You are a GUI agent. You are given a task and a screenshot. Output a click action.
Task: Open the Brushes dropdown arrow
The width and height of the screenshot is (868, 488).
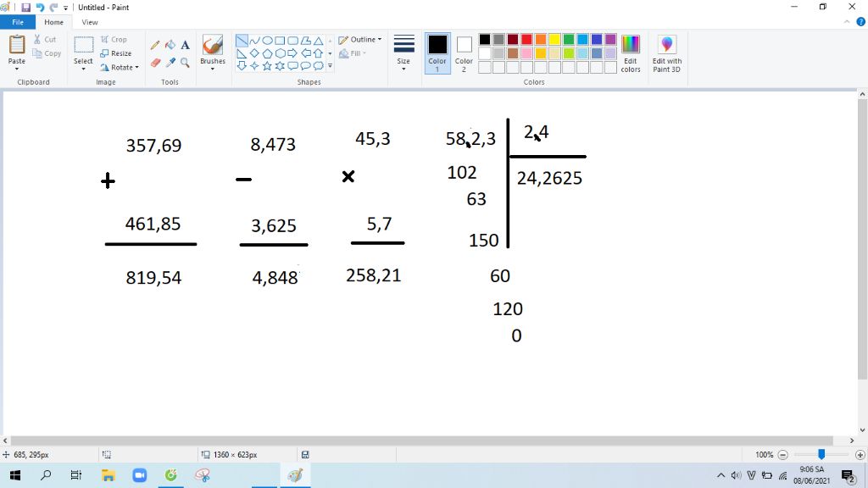coord(213,69)
